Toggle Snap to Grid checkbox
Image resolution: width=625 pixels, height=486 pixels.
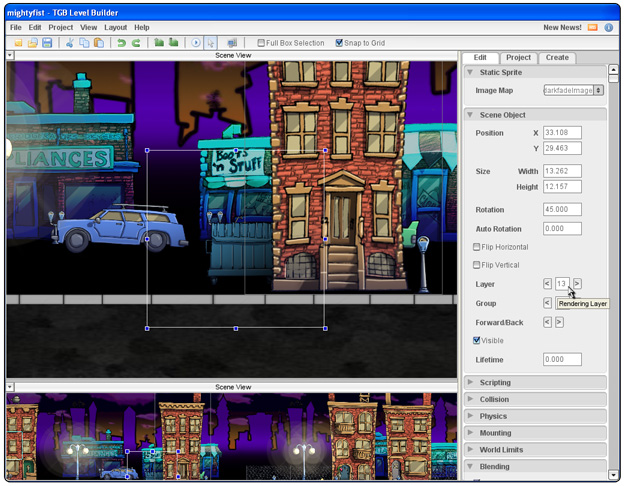(x=339, y=43)
